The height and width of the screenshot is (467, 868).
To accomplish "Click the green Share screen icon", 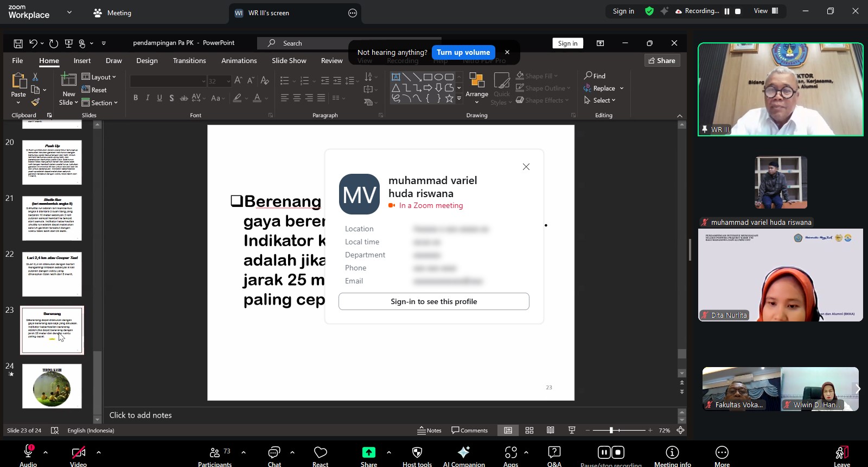I will 368,453.
